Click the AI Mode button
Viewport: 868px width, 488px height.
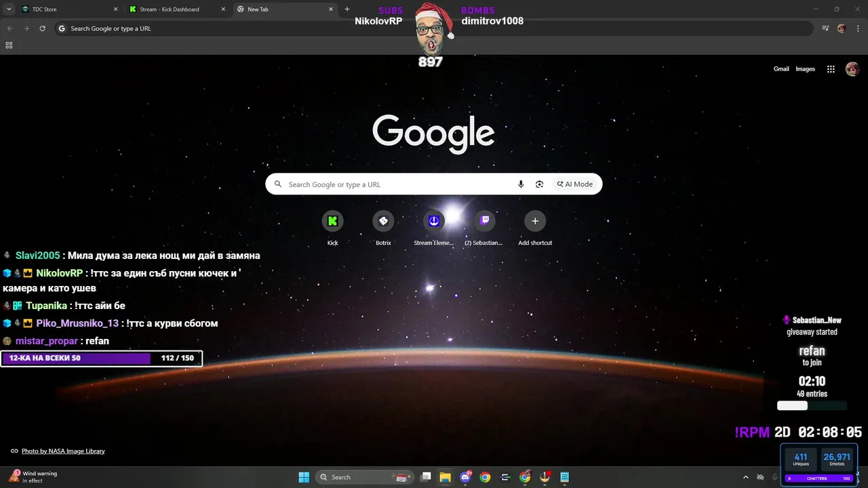(575, 184)
